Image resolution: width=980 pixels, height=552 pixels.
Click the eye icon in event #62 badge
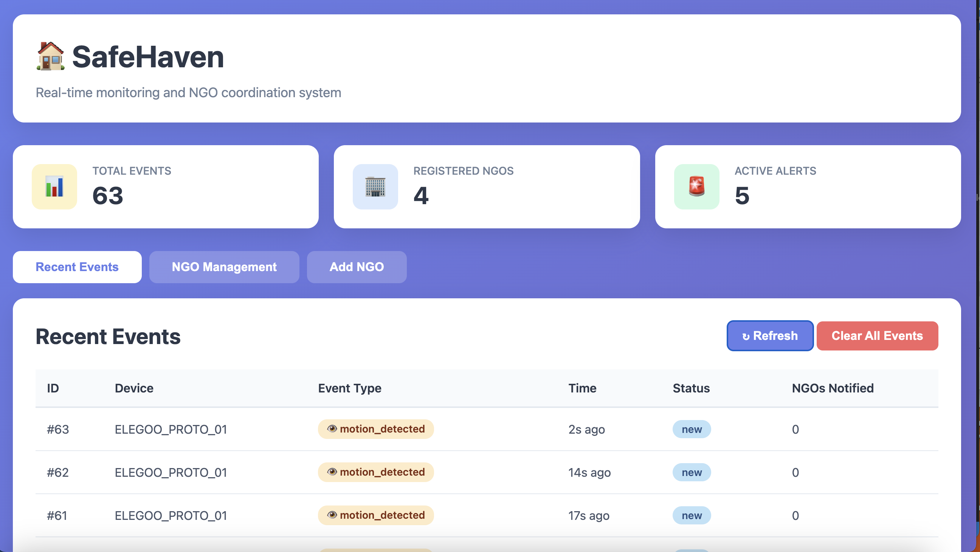click(332, 472)
